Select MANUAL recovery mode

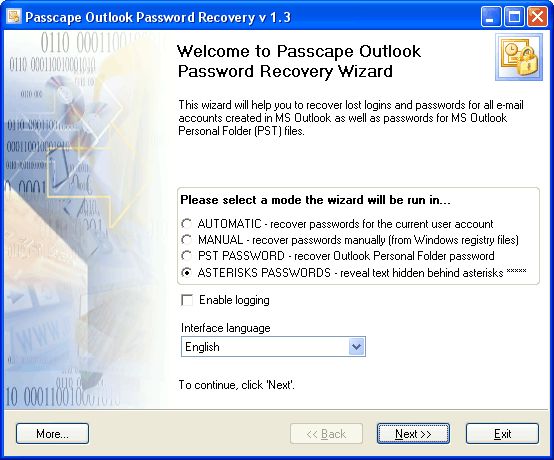(x=186, y=240)
